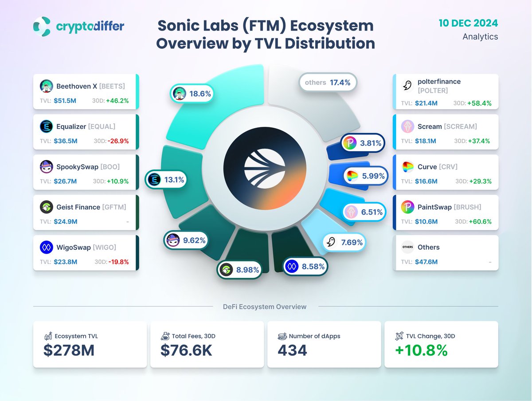
Task: Click the others 17.4% label
Action: [328, 83]
